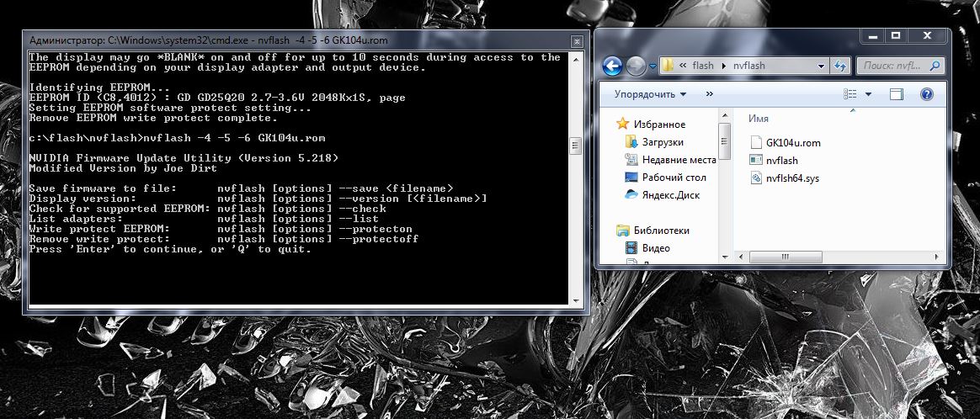The image size is (980, 419).
Task: Show hidden breadcrumb levels via double chevron
Action: (683, 66)
